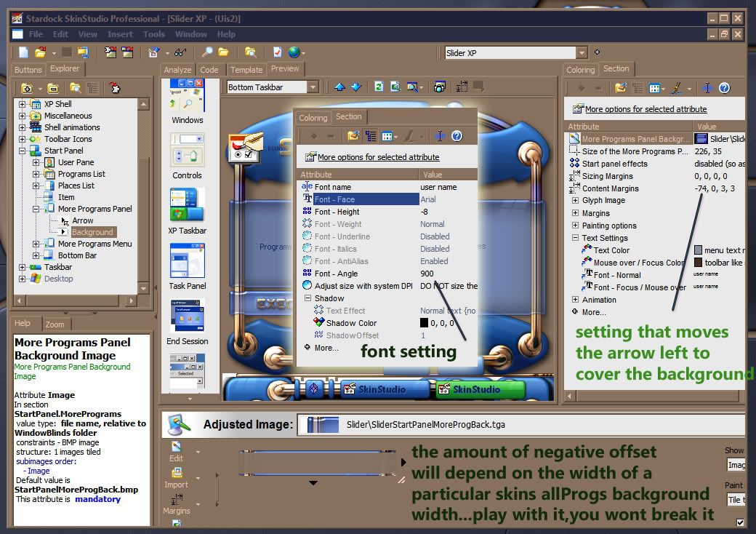Expand the Glyph Image attribute group
The height and width of the screenshot is (534, 756).
point(575,200)
